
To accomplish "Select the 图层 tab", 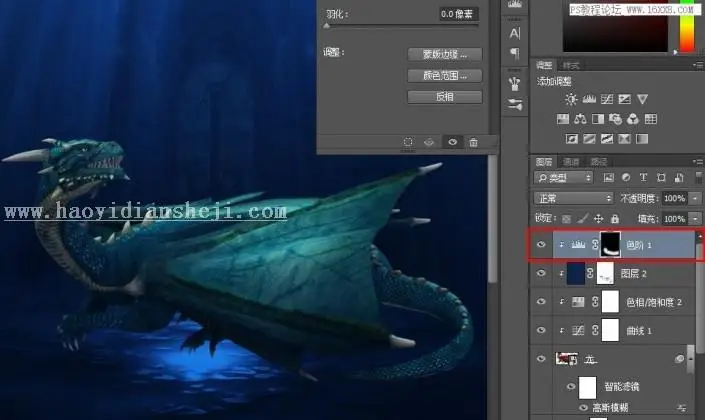I will (x=544, y=161).
